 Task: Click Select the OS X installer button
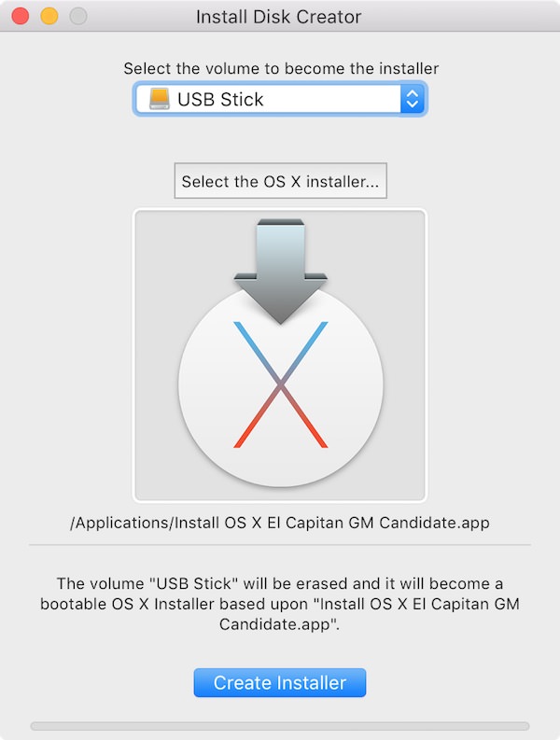pyautogui.click(x=281, y=181)
